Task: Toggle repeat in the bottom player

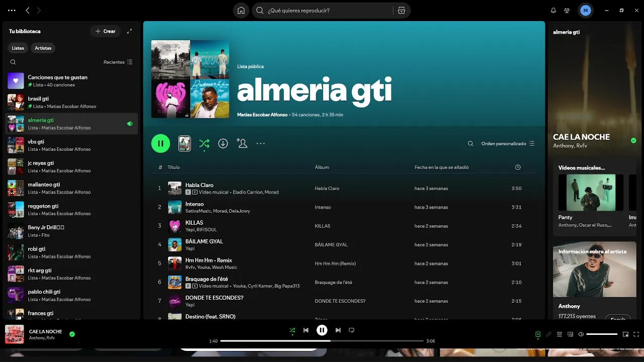Action: (x=352, y=330)
